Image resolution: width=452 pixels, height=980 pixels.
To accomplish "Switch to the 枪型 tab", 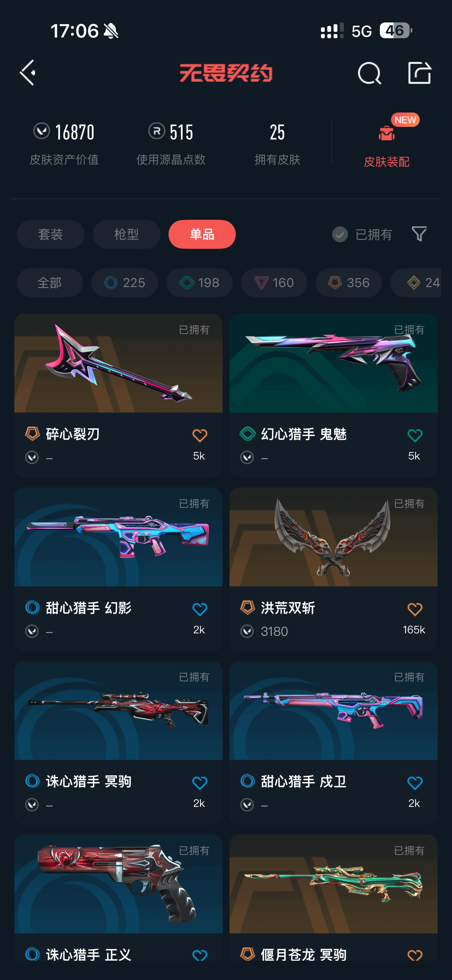I will click(x=126, y=234).
